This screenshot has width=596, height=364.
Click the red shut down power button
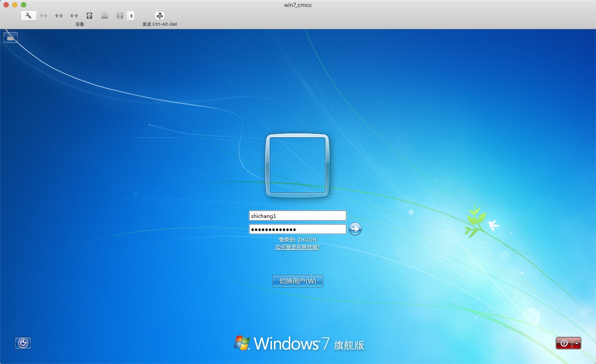point(564,343)
